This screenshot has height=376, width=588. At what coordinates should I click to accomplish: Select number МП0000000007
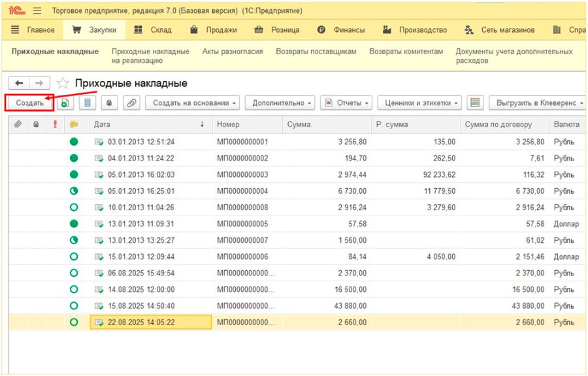pos(242,240)
